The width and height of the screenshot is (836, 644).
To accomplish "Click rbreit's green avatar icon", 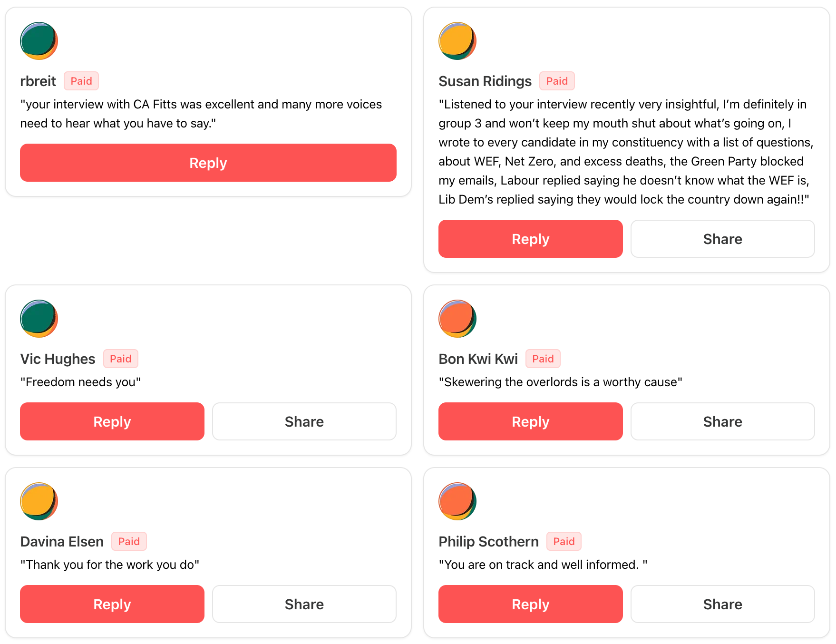I will pyautogui.click(x=39, y=41).
